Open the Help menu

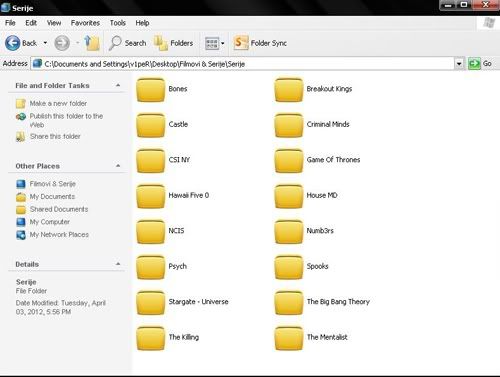142,23
